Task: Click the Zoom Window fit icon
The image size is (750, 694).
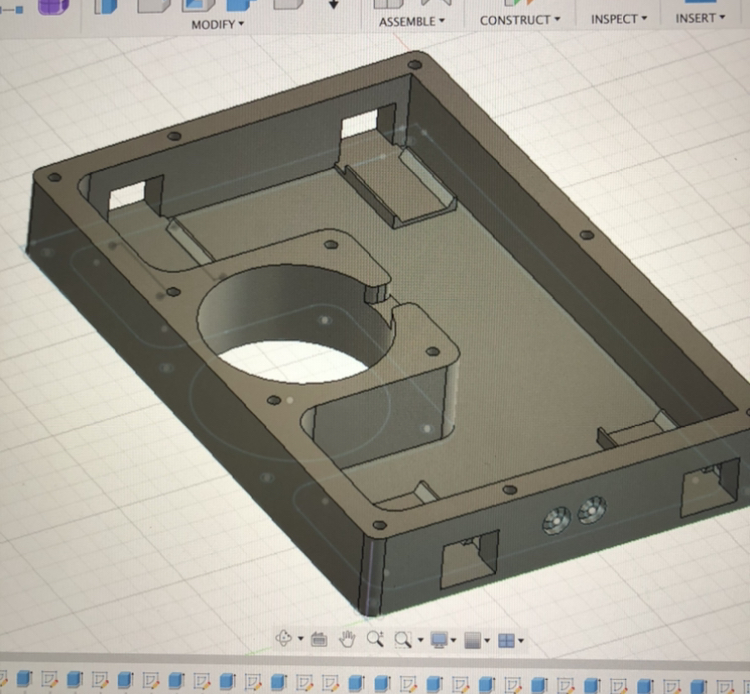Action: [403, 639]
